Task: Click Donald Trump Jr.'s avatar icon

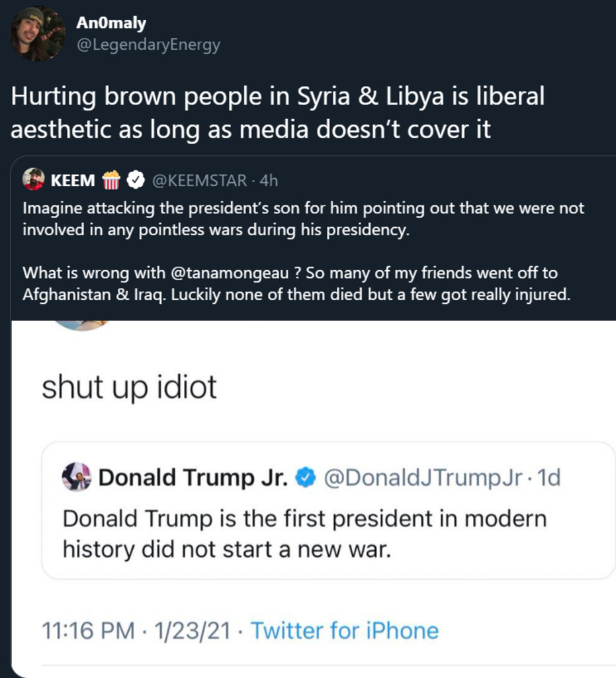Action: (76, 477)
